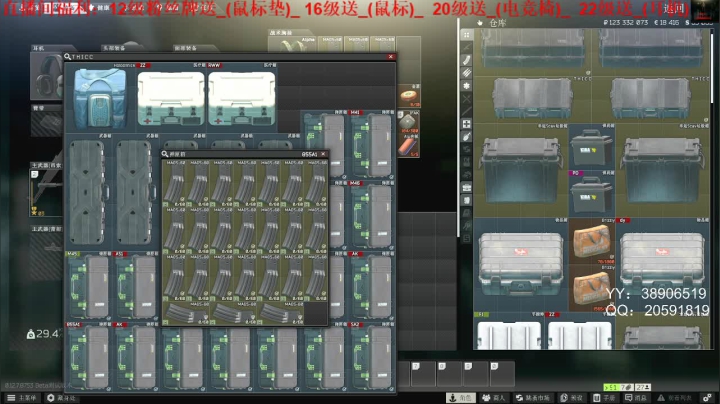This screenshot has width=720, height=404.
Task: Select the red cylindrical item in the pocket slot
Action: click(x=408, y=146)
